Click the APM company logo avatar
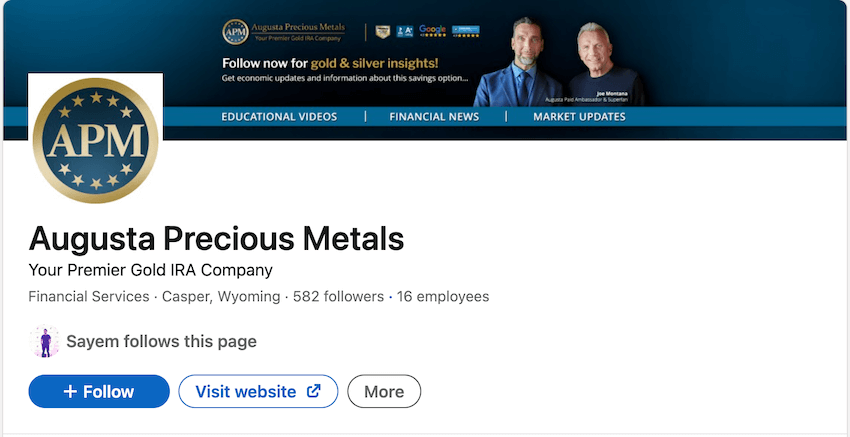This screenshot has width=850, height=437. pyautogui.click(x=96, y=140)
